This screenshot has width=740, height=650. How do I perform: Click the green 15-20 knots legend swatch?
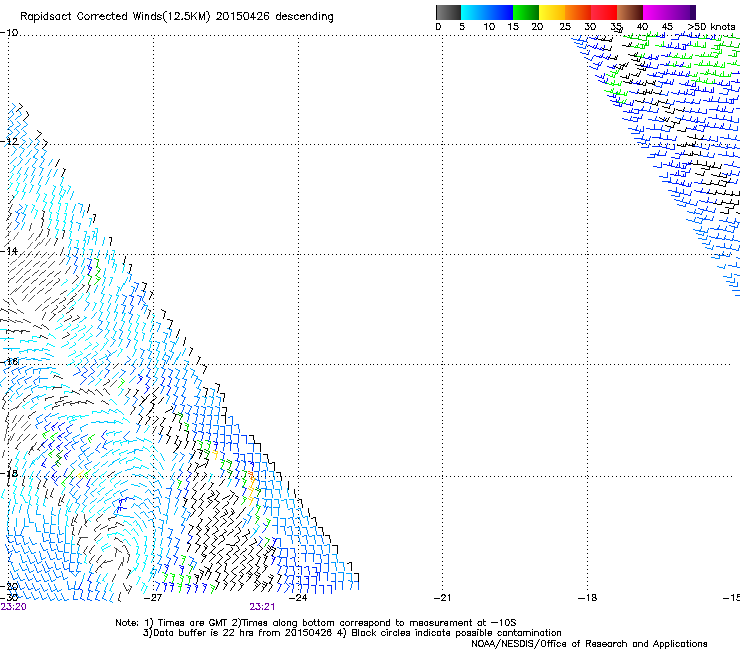coord(526,12)
